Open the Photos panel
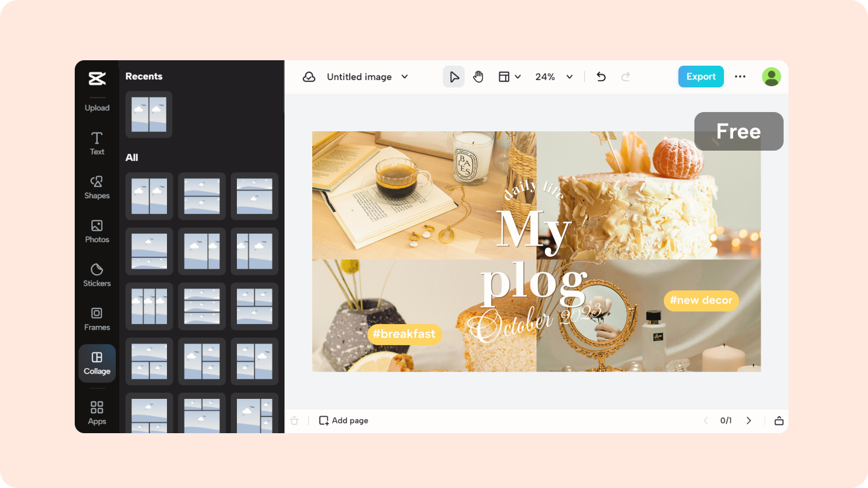 point(97,231)
